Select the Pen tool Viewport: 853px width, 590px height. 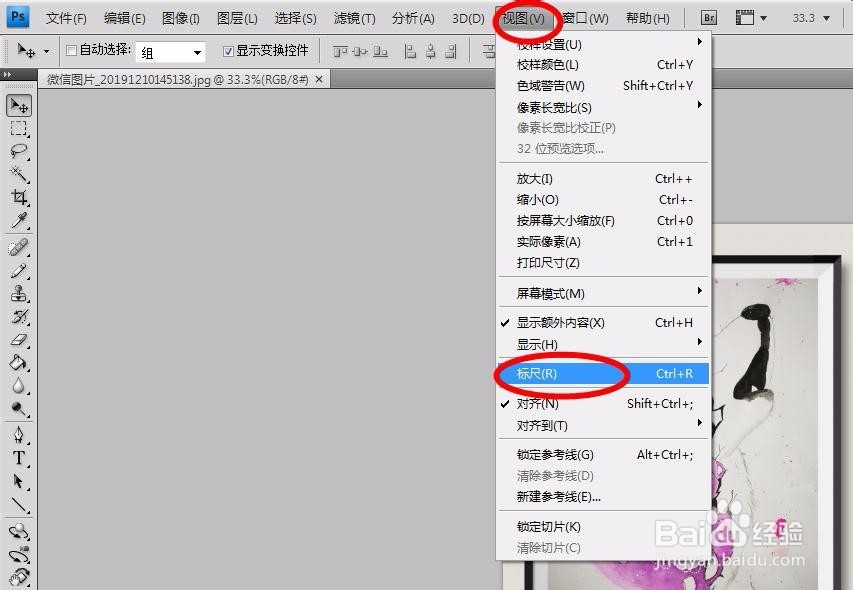(19, 436)
